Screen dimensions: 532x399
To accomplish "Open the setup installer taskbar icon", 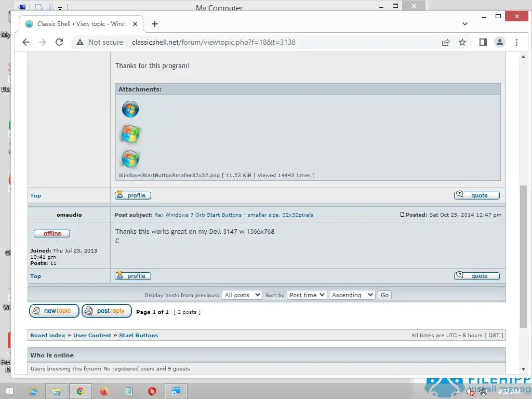I will [x=176, y=391].
